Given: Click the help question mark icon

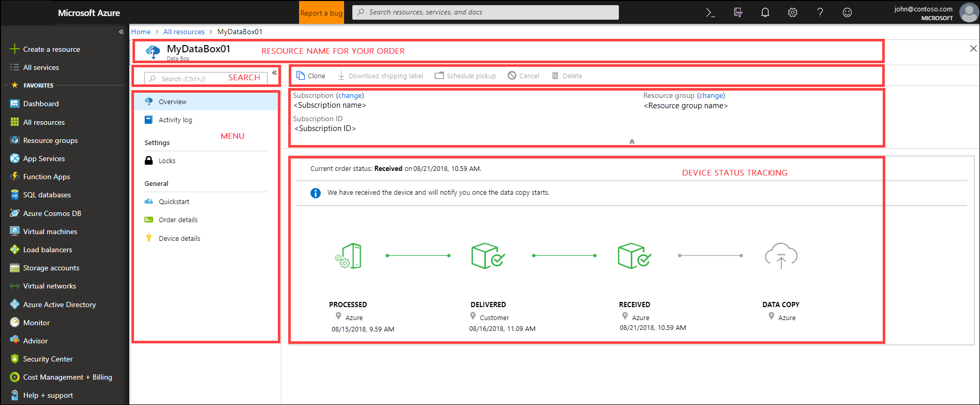Looking at the screenshot, I should pos(820,13).
